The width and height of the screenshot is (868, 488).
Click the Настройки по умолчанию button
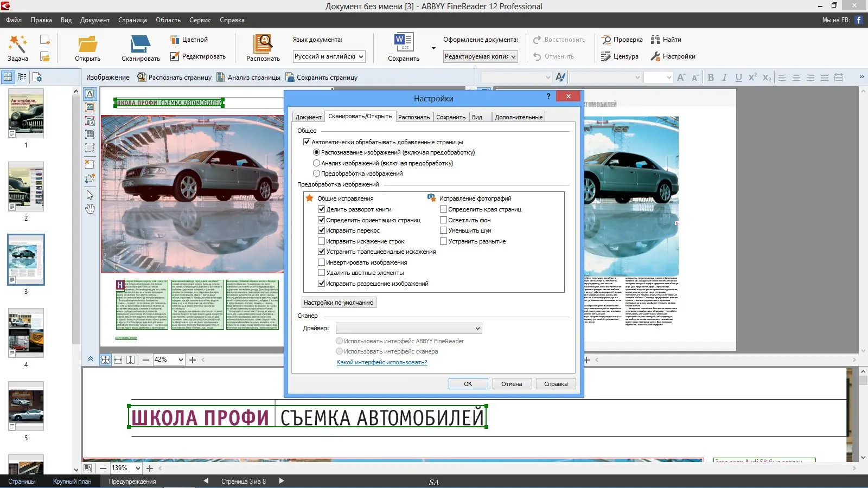click(x=339, y=302)
